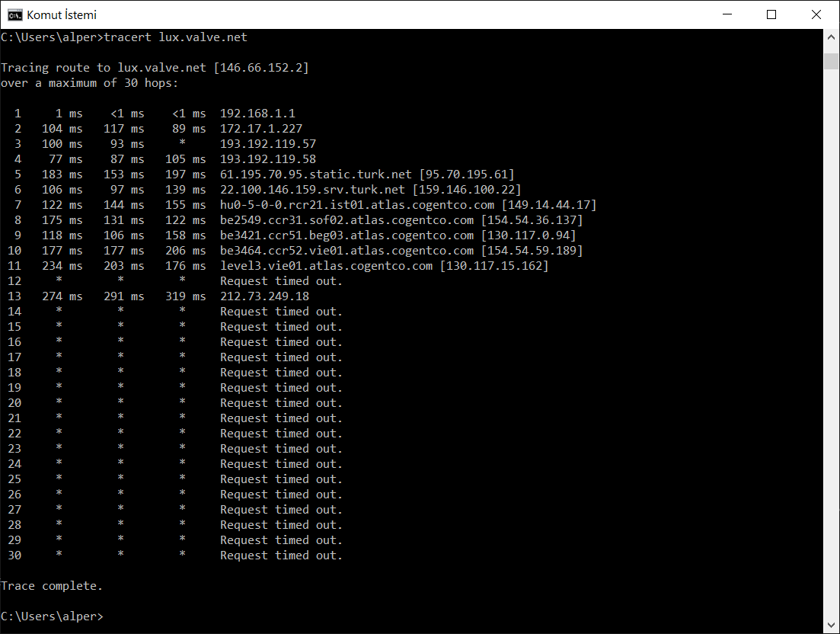The height and width of the screenshot is (634, 840).
Task: Click the 'Komut İstemi' window title text
Action: [62, 14]
